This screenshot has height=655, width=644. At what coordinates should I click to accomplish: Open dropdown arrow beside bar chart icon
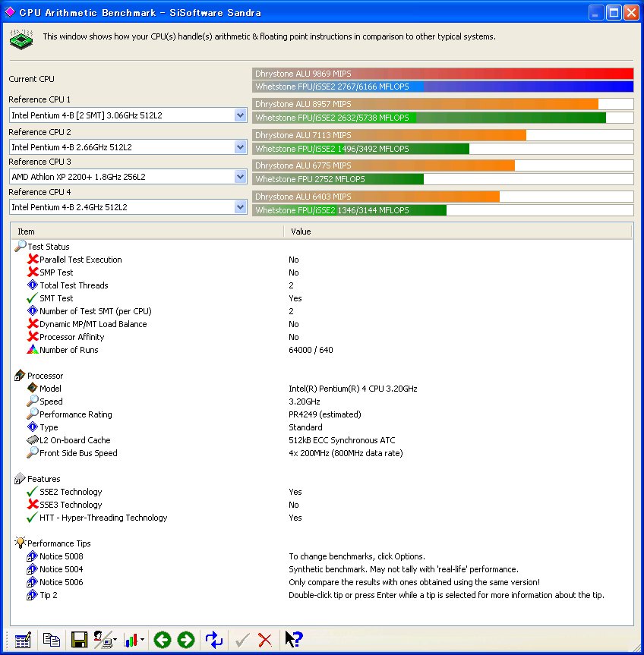point(143,640)
